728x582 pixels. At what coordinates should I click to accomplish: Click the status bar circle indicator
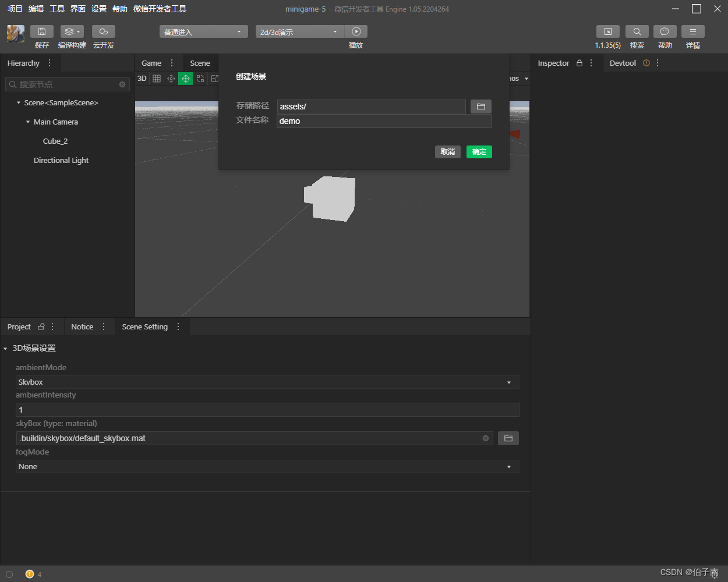click(x=9, y=574)
